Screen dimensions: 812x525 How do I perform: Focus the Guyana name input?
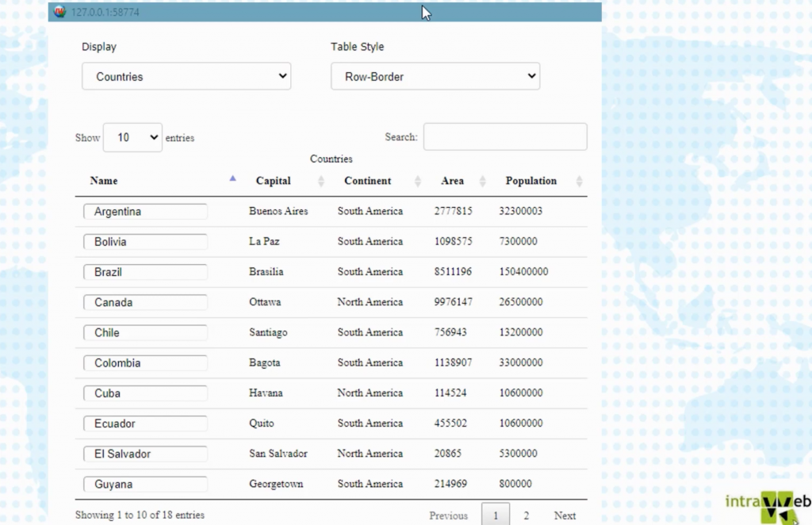pos(145,484)
